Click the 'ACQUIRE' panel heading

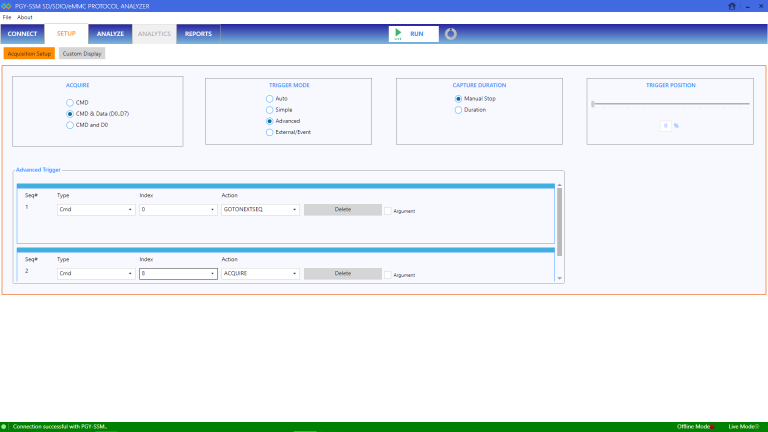point(77,85)
